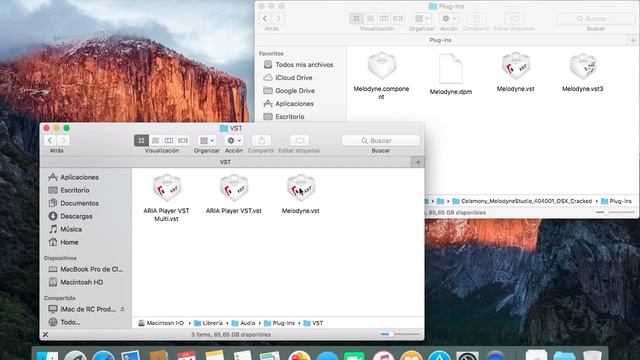Click Compartir share button in VST window
Screen dimensions: 640x360
point(261,140)
